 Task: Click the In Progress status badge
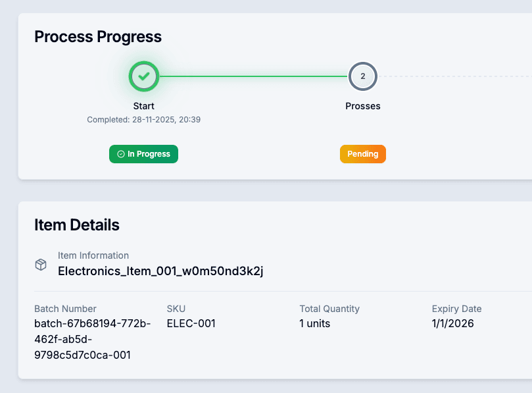pos(143,154)
